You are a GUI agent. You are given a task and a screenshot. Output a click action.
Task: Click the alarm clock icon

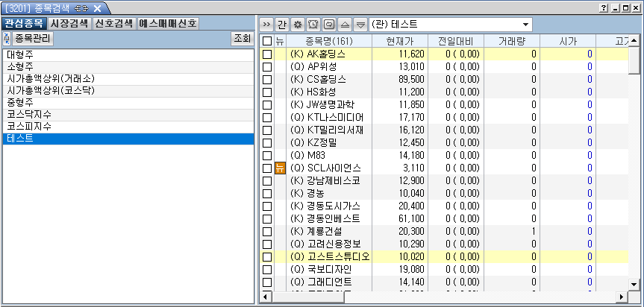click(x=313, y=24)
